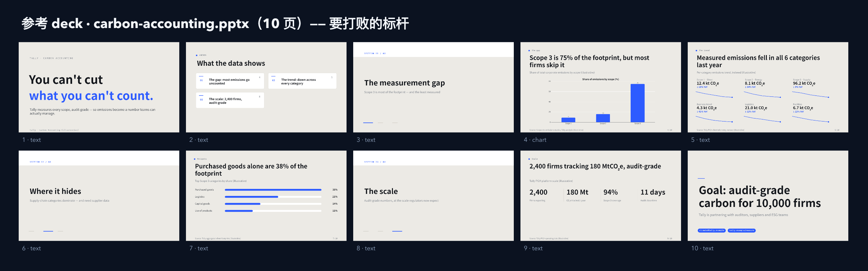Click the '94%' stat on slide 9
The width and height of the screenshot is (868, 271).
611,192
